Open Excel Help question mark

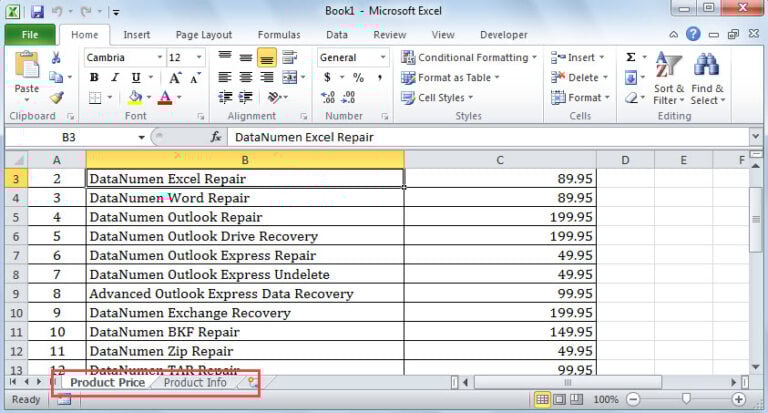(x=693, y=34)
